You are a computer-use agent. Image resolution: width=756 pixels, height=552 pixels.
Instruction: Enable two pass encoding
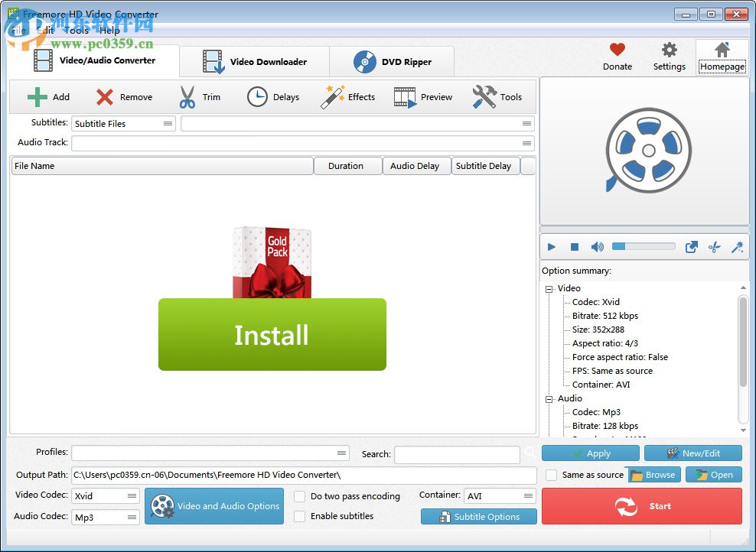coord(299,496)
